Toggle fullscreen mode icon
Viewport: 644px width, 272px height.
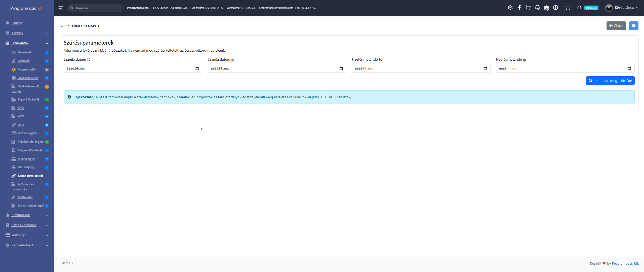(568, 8)
